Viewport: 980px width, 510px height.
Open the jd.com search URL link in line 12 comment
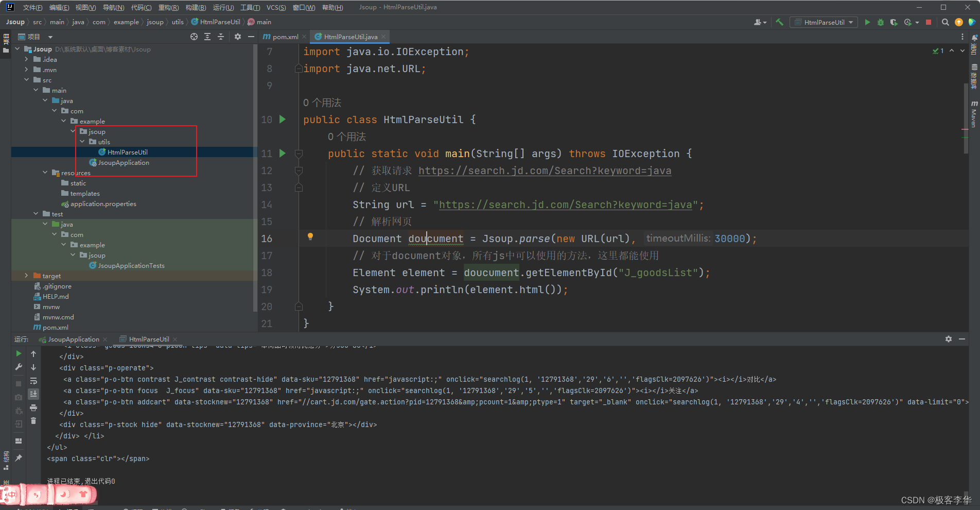click(x=544, y=171)
